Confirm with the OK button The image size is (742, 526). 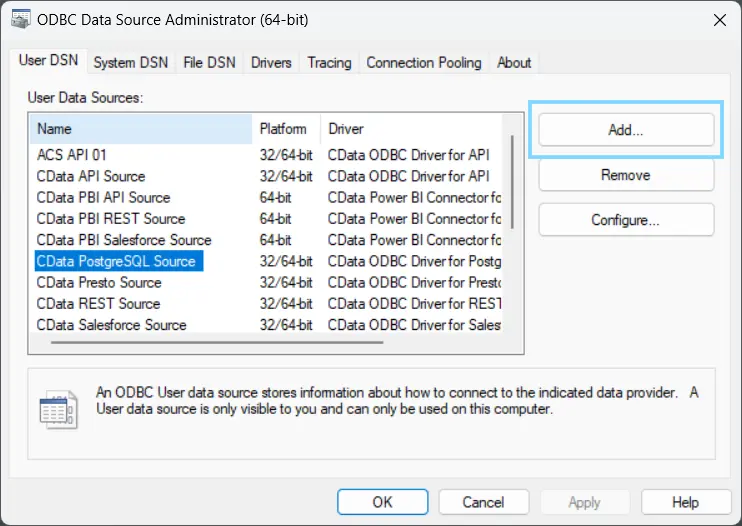pos(383,502)
